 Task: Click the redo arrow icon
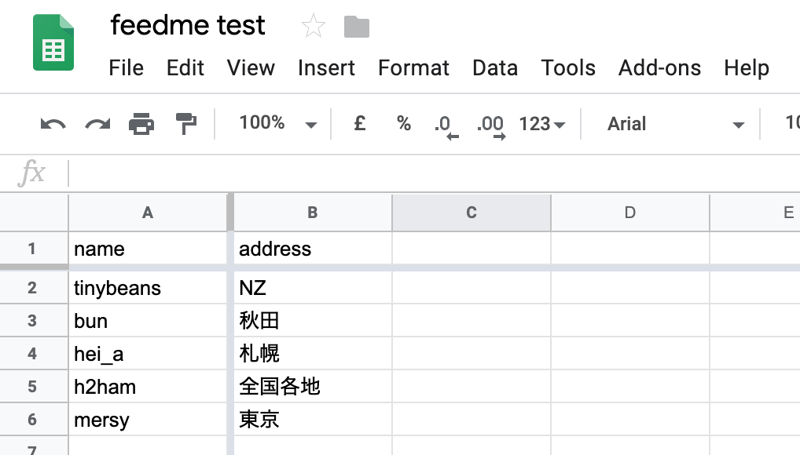(97, 124)
